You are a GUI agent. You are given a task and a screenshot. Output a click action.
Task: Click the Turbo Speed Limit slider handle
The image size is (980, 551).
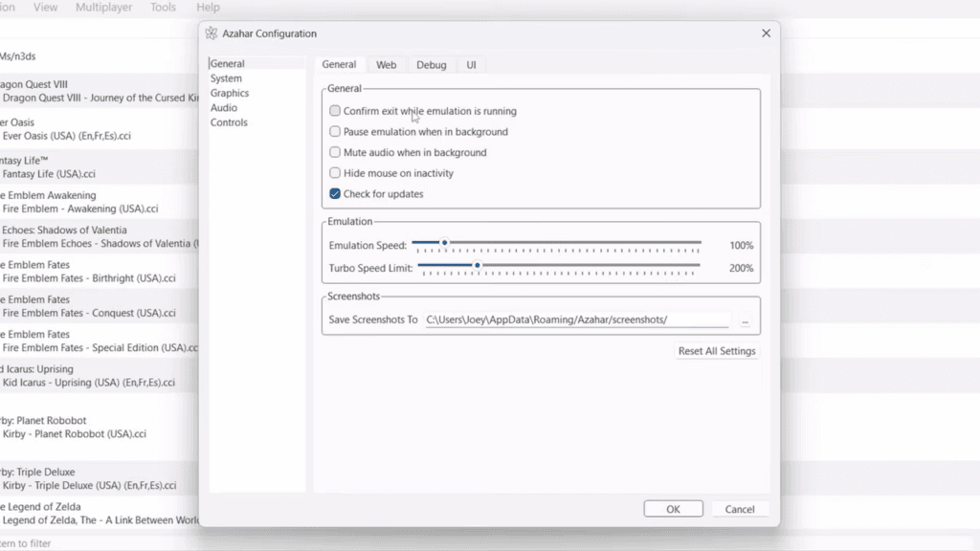(477, 266)
